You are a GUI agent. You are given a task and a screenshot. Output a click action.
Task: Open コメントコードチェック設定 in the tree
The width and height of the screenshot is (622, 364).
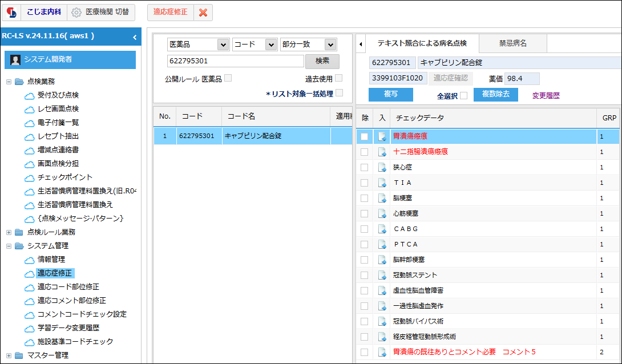(82, 314)
